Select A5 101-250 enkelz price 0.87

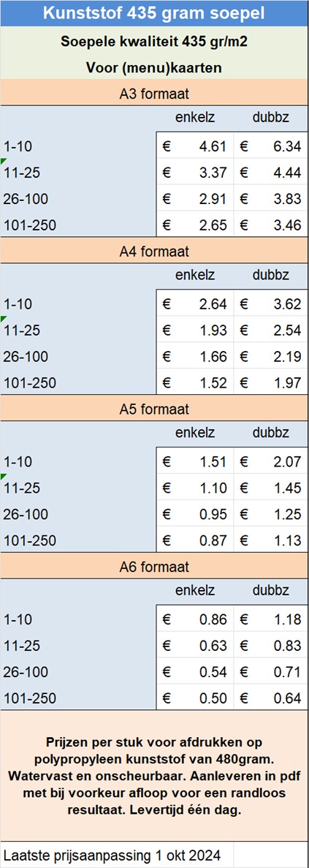pyautogui.click(x=194, y=541)
